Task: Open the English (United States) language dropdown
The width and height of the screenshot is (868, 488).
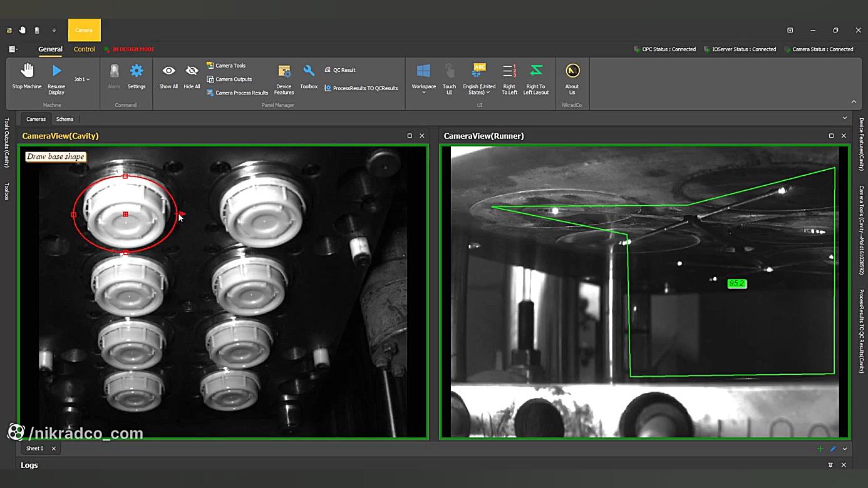Action: tap(479, 78)
